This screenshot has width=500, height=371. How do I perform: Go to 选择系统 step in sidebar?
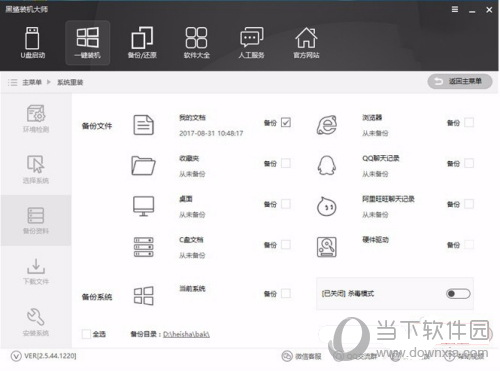click(x=36, y=169)
